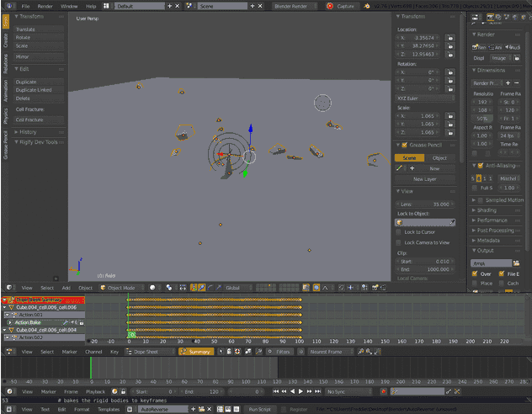
Task: Lock the Rotation Z transform value
Action: tap(450, 89)
